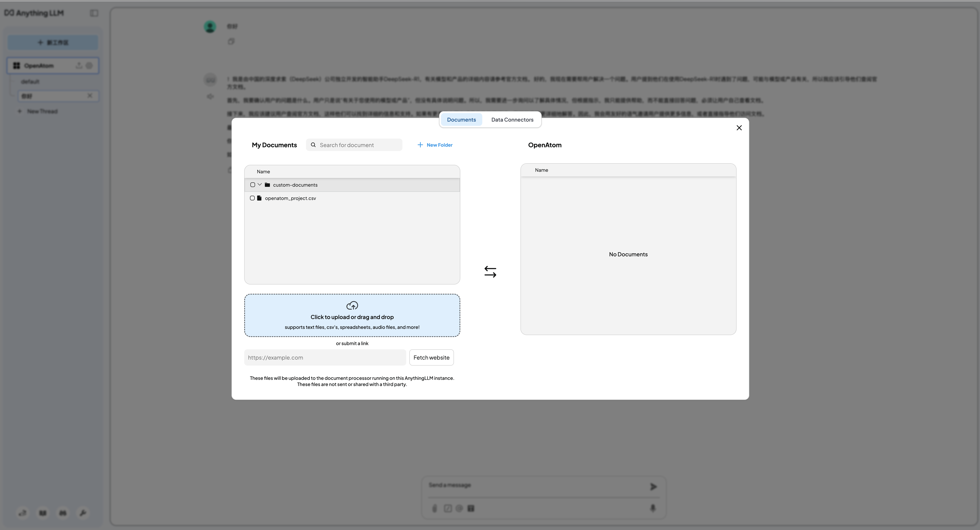Click the move-to-workspace swap arrows icon
Viewport: 980px width, 530px height.
pyautogui.click(x=490, y=272)
